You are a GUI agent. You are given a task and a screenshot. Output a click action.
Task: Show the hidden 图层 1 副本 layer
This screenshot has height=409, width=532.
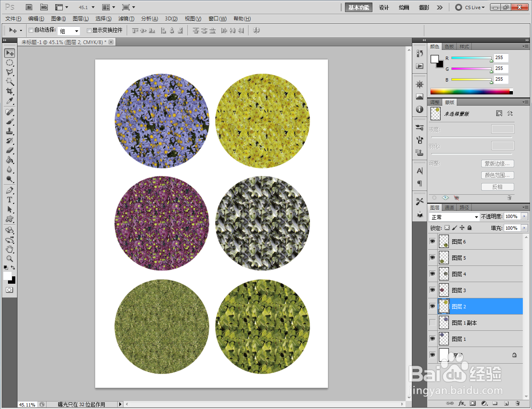point(432,322)
